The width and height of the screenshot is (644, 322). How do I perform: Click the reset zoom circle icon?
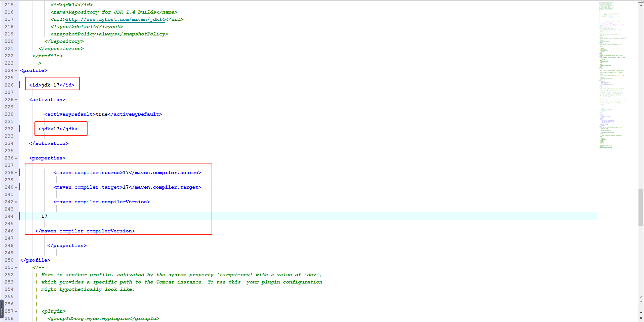641,318
